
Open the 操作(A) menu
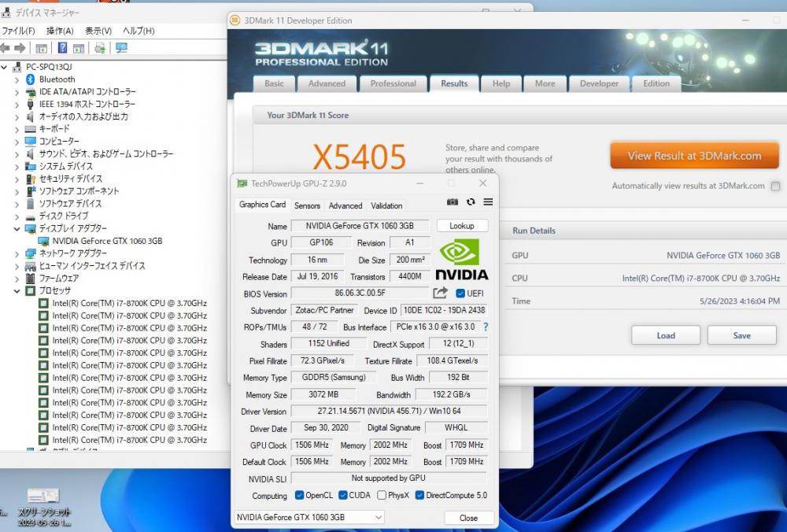(60, 31)
